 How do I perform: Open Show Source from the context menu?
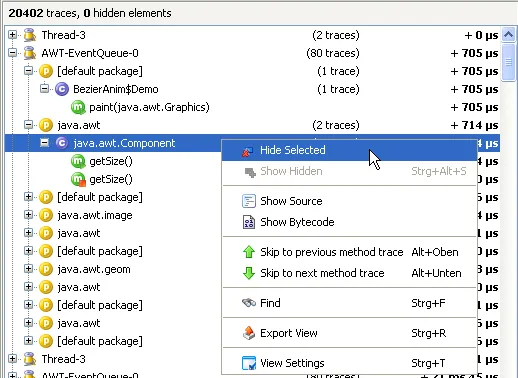349,201
